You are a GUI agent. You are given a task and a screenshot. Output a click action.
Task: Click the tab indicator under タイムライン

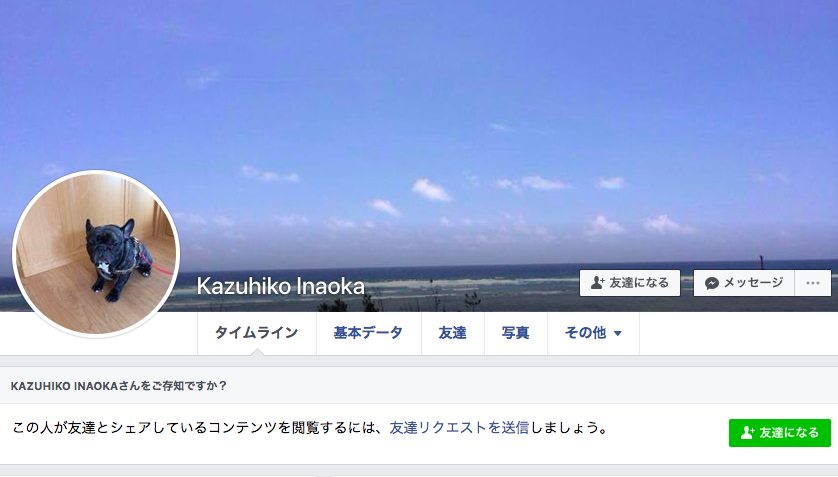click(x=257, y=352)
